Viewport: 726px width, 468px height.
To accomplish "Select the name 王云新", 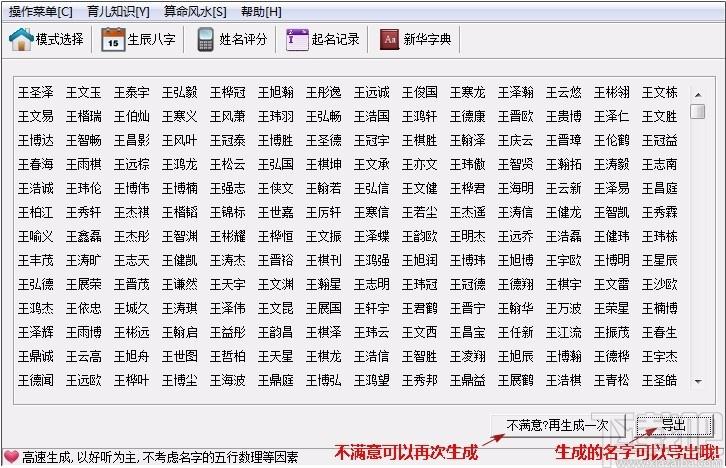I will click(563, 188).
